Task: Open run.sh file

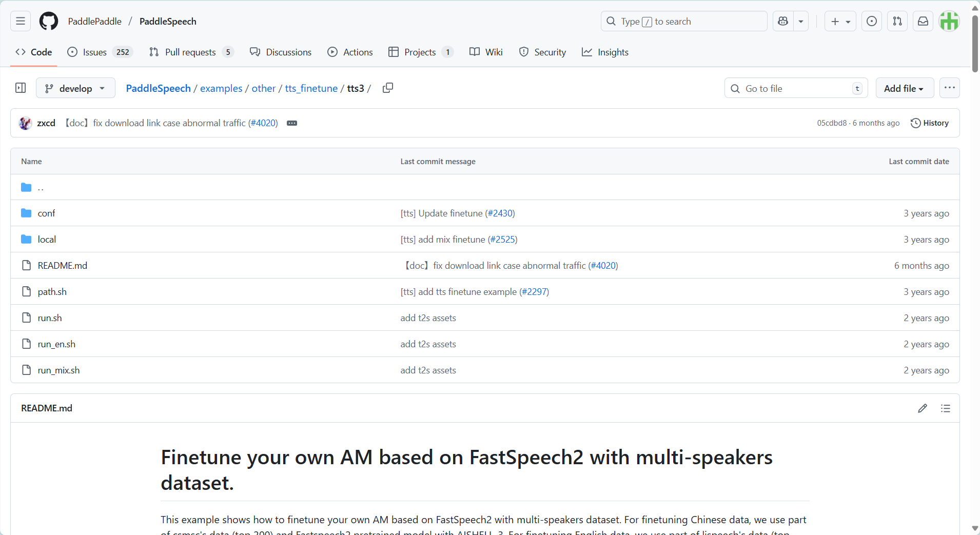Action: coord(50,318)
